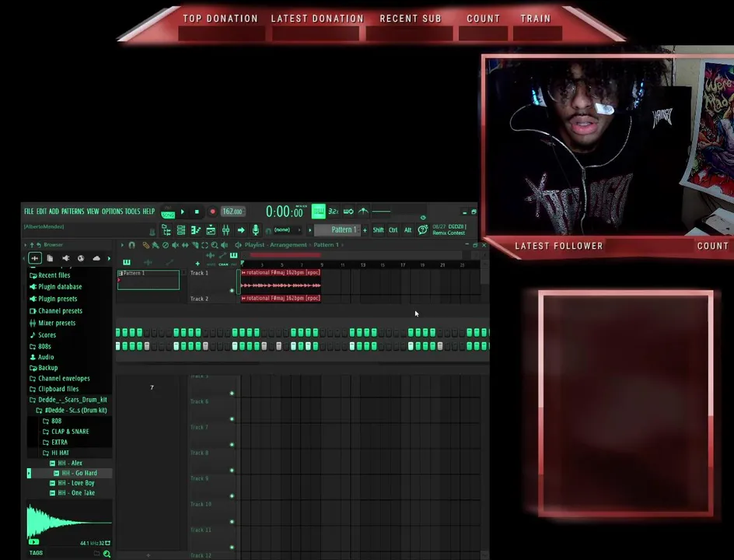Expand the 808s folder in browser
Screen dimensions: 734x560
pos(40,346)
